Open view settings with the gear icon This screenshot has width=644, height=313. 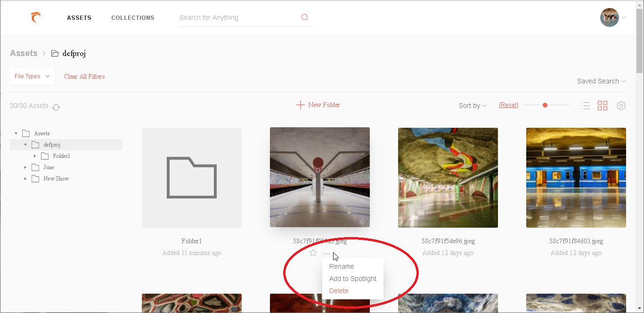pos(621,106)
